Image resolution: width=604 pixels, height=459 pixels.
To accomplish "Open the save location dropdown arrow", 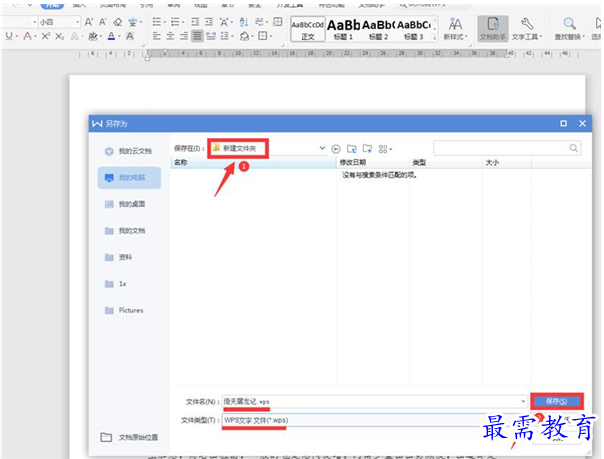I will click(322, 148).
